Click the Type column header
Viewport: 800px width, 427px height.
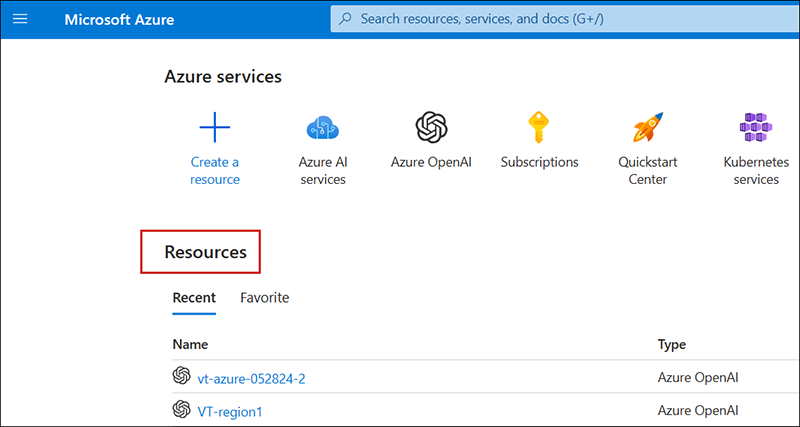click(x=672, y=344)
